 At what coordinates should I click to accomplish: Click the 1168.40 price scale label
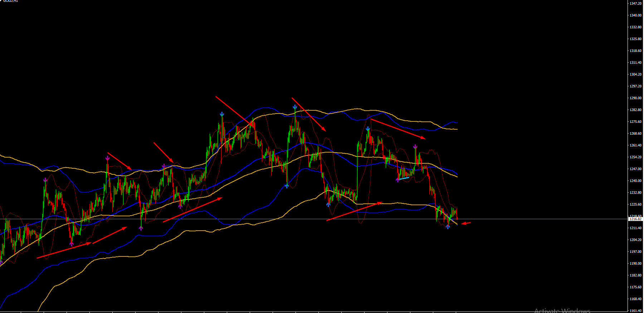click(635, 299)
